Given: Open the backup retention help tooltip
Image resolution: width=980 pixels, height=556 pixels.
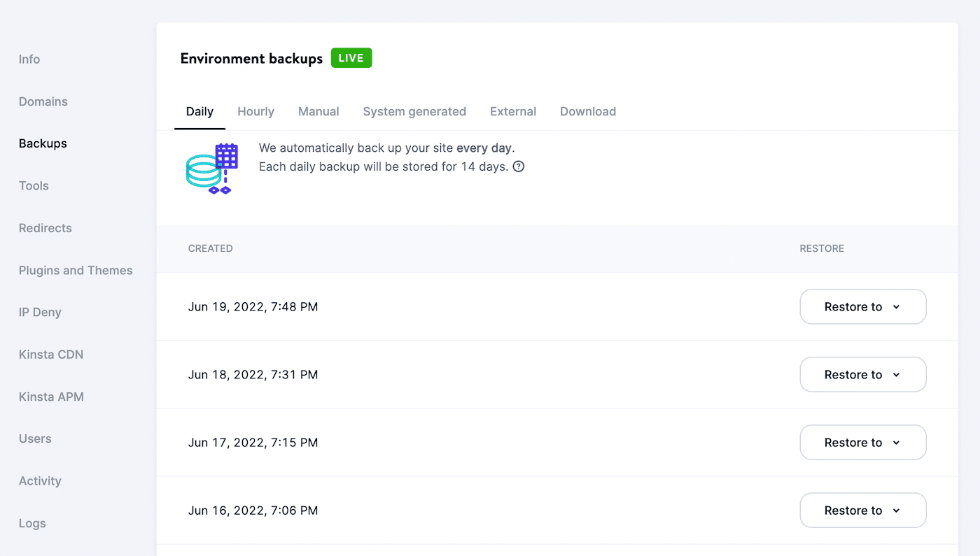Looking at the screenshot, I should (518, 166).
